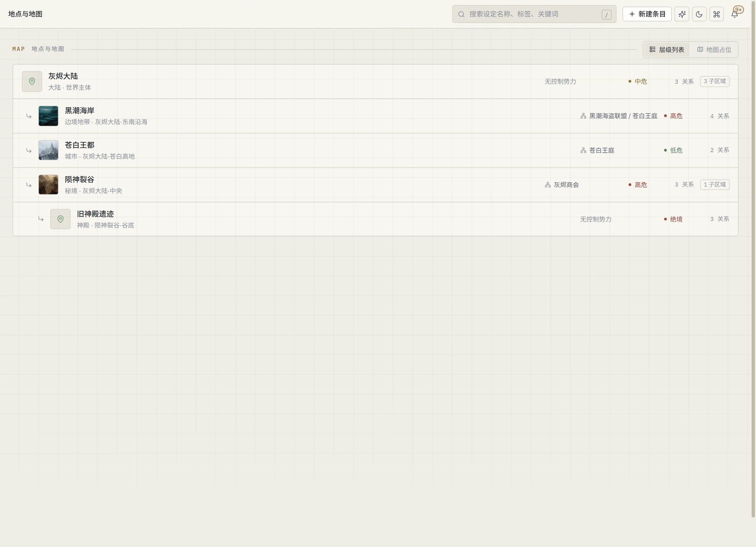Click the child arrow icon beside 苍白王都
756x547 pixels.
tap(29, 151)
